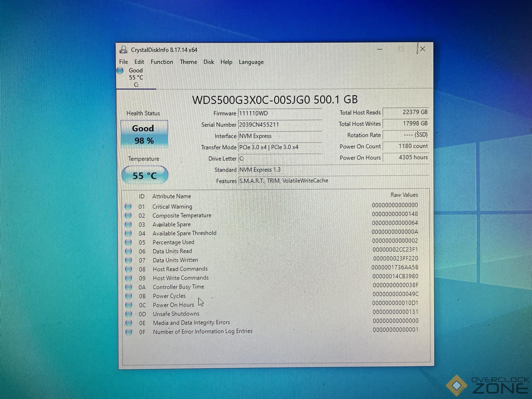The width and height of the screenshot is (532, 399).
Task: Click the Transfer Mode field PCIe 3.0 x4
Action: (280, 147)
